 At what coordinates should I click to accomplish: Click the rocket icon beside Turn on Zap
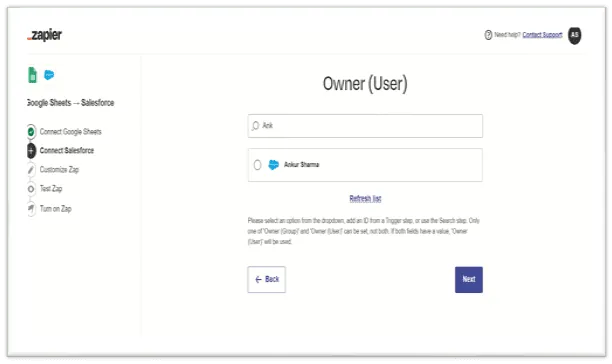31,209
